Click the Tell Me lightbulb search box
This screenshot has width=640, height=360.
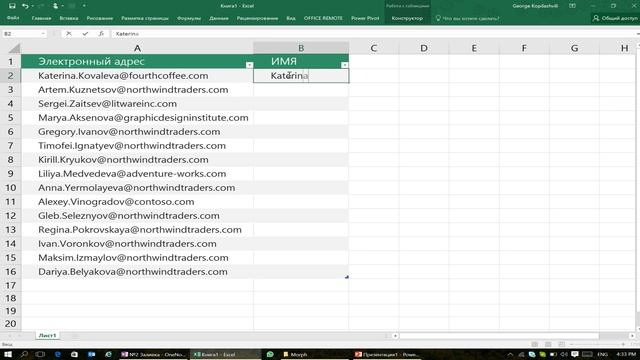tap(467, 18)
